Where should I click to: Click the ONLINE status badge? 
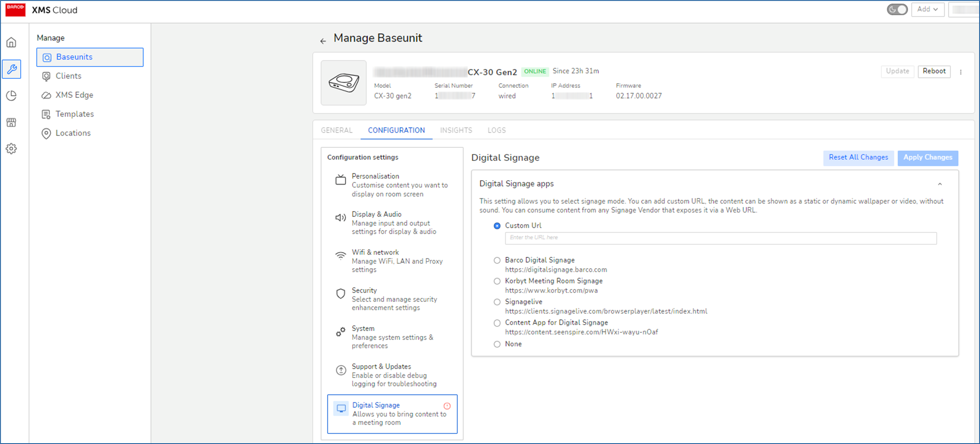tap(535, 71)
